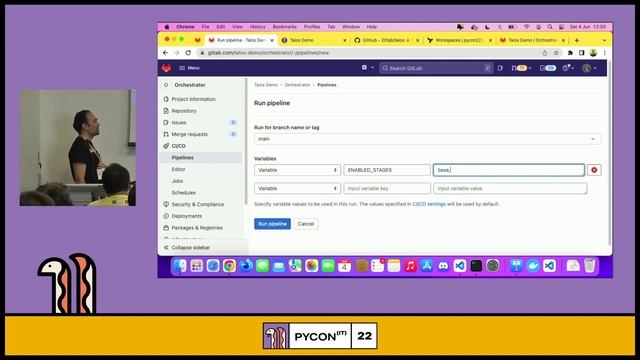Open Issues in the sidebar

click(179, 122)
